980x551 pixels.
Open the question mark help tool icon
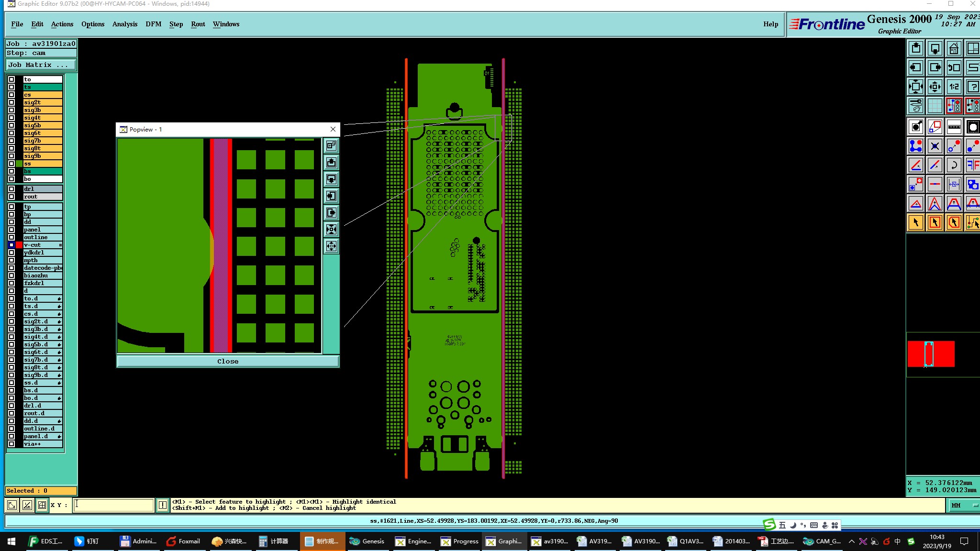[972, 87]
